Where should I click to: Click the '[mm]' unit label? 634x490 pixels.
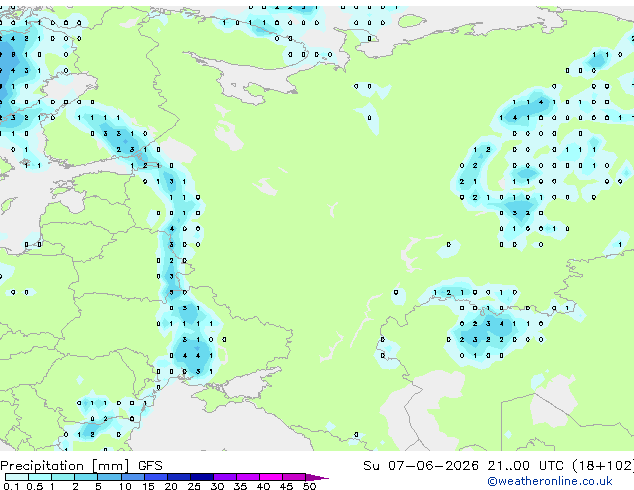point(110,466)
